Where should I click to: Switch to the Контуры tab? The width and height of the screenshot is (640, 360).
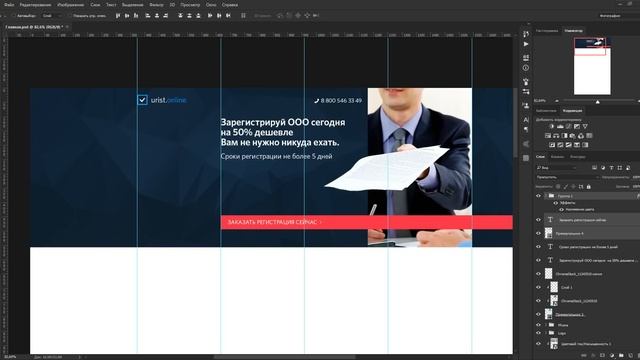[x=578, y=157]
